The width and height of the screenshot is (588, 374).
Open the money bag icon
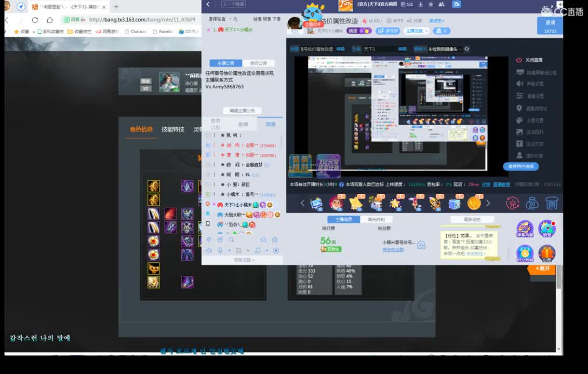pos(532,203)
